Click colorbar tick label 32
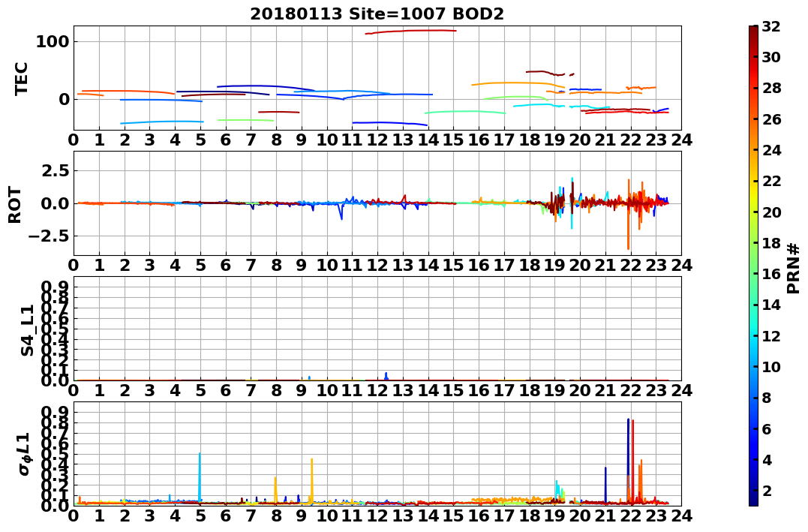Viewport: 808px width, 532px height. point(771,26)
